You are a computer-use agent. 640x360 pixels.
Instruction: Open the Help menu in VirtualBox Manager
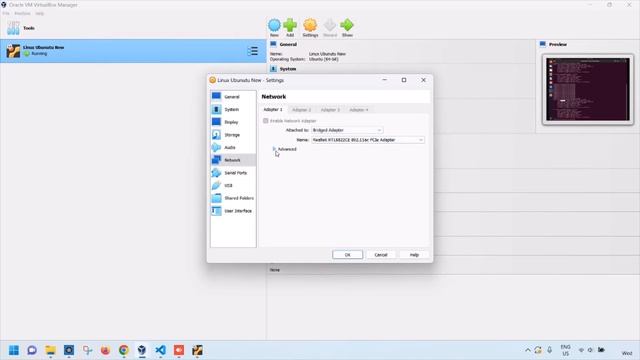pos(39,13)
